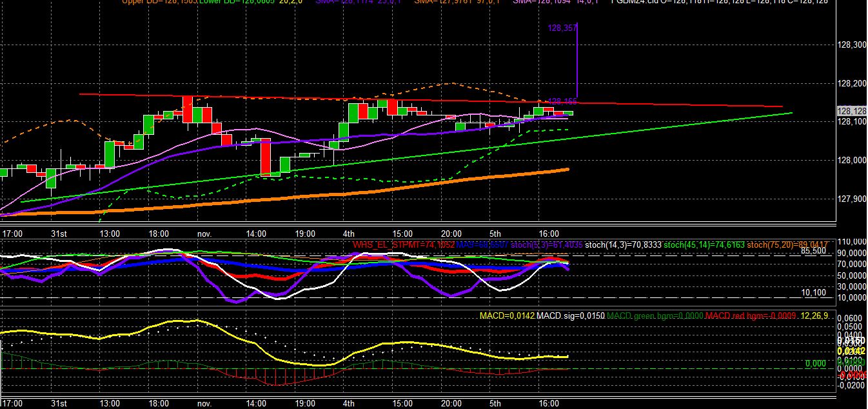Click the 128,200 price axis value
The height and width of the screenshot is (409, 868).
click(x=852, y=83)
